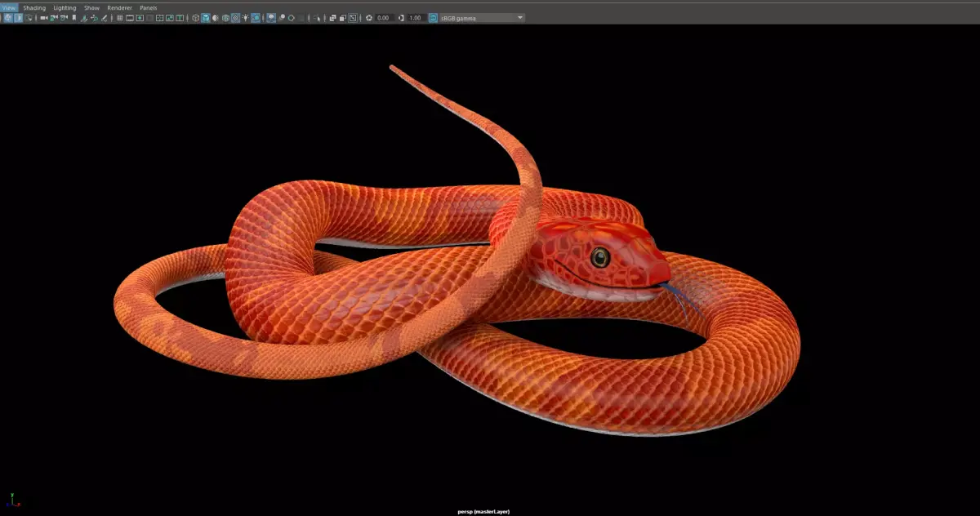
Task: Switch to Wireframe shading
Action: tap(195, 18)
